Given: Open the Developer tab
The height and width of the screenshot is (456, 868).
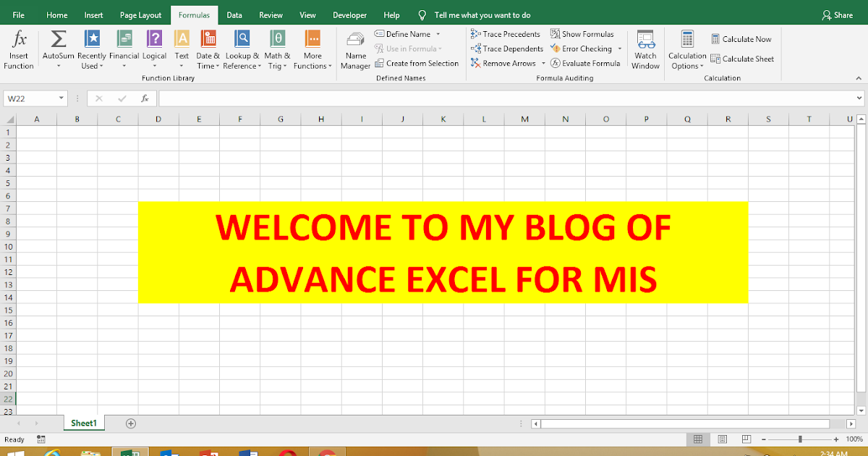Looking at the screenshot, I should pos(349,14).
